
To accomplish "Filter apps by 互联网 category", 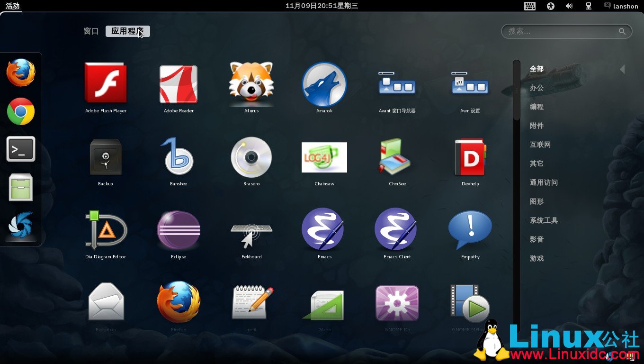I will pos(540,145).
